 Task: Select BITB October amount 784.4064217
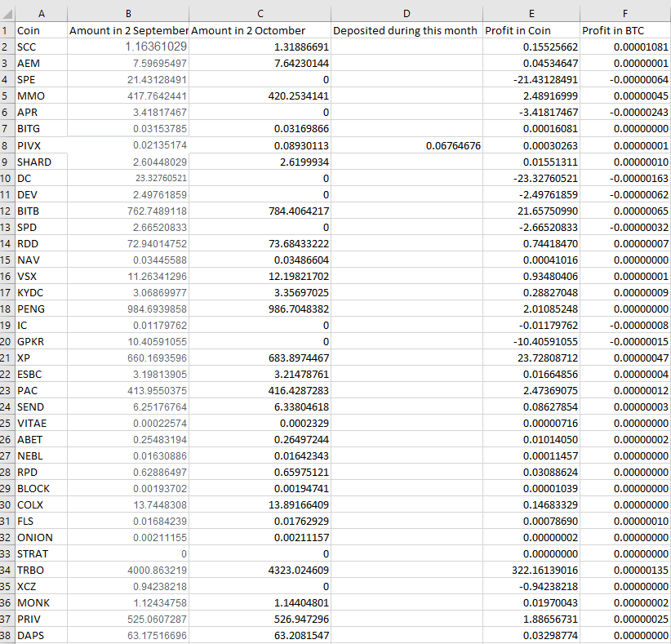coord(260,211)
